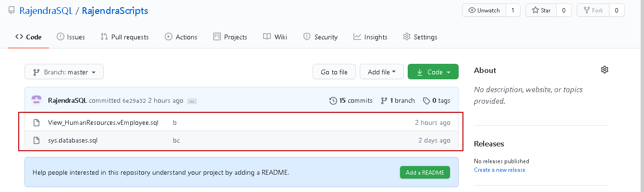Click the About section gear icon

605,70
